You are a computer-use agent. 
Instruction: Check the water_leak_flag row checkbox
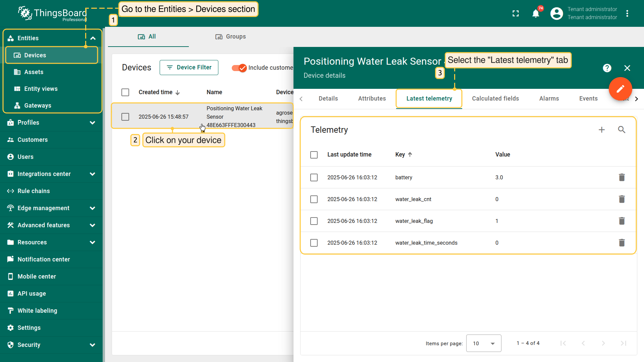tap(314, 221)
